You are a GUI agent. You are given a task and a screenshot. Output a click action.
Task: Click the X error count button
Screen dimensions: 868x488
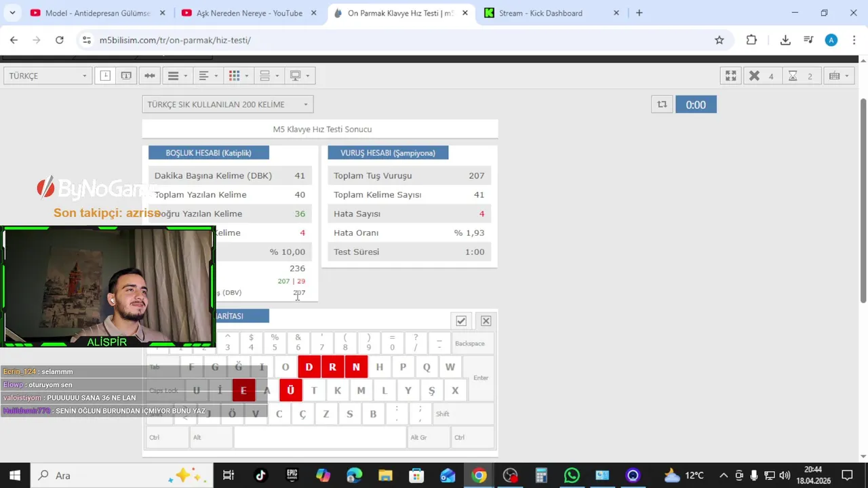tap(763, 76)
